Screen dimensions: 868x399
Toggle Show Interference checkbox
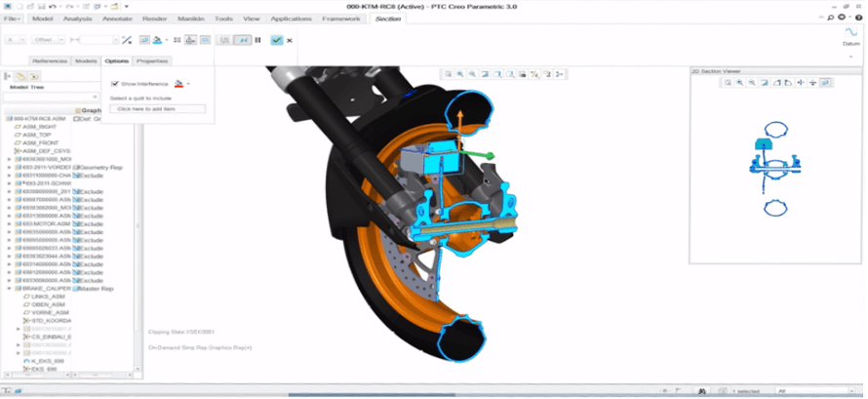pyautogui.click(x=114, y=84)
